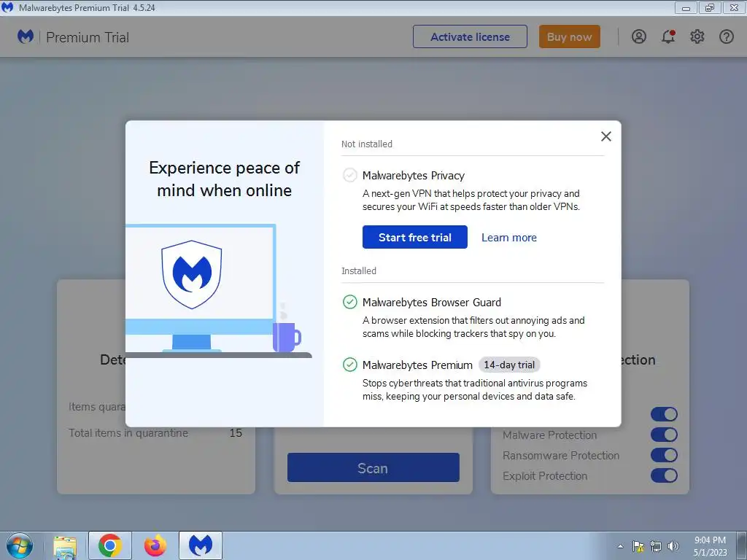Viewport: 747px width, 560px height.
Task: Click the quarantine count 15
Action: (236, 433)
